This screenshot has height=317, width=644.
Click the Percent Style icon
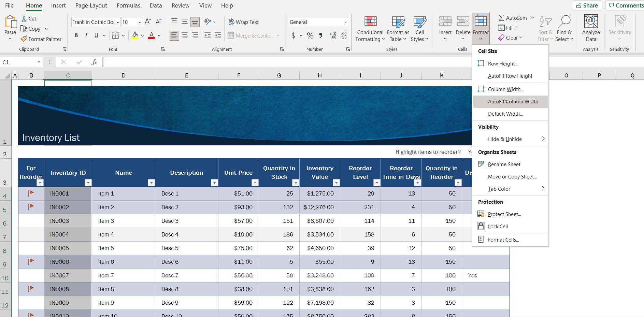[x=310, y=35]
